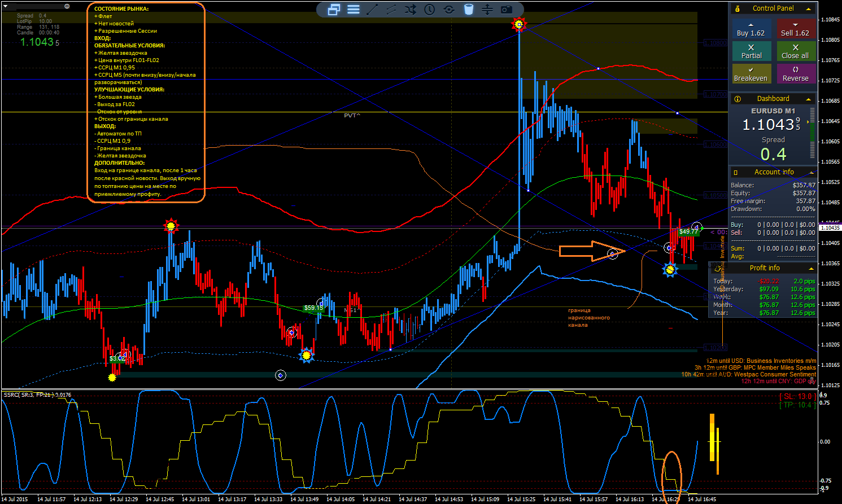Collapse the Dashboard section

808,99
